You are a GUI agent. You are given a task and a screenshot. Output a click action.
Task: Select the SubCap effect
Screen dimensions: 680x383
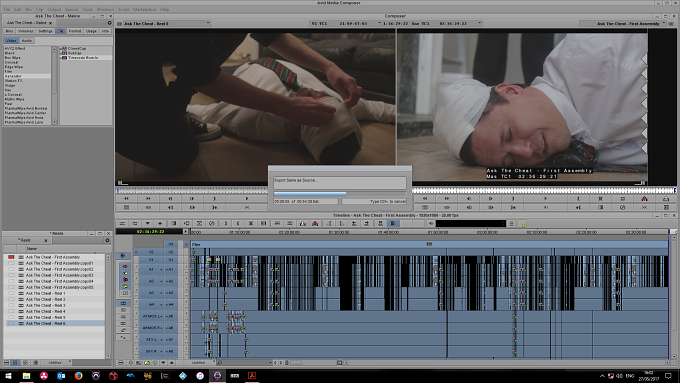point(74,53)
